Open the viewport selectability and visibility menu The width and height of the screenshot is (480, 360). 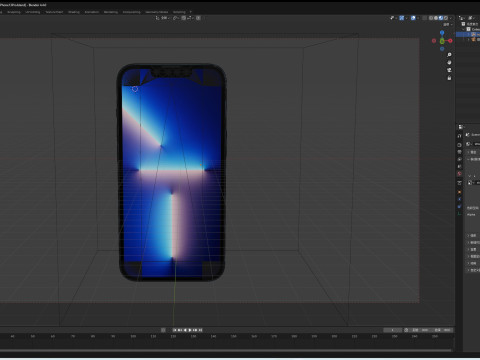[x=394, y=18]
